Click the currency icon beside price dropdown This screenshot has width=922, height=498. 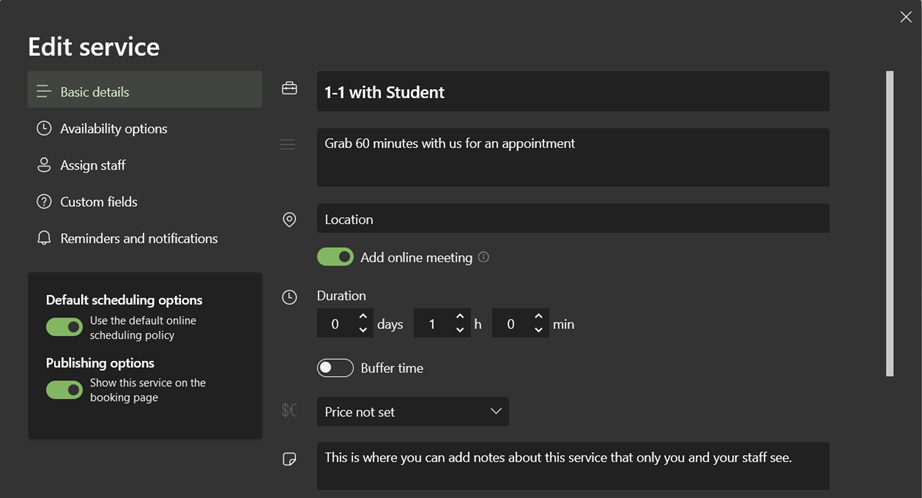(289, 411)
